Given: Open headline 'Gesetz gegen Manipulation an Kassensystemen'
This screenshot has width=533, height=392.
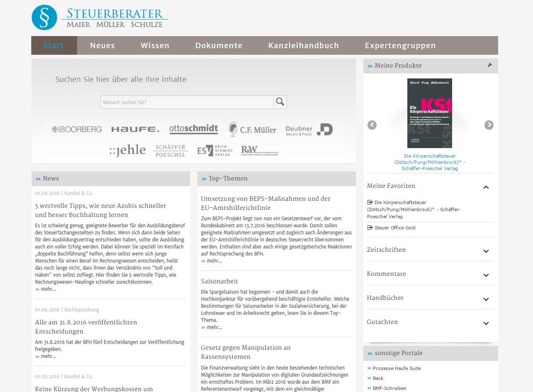Looking at the screenshot, I should click(246, 352).
